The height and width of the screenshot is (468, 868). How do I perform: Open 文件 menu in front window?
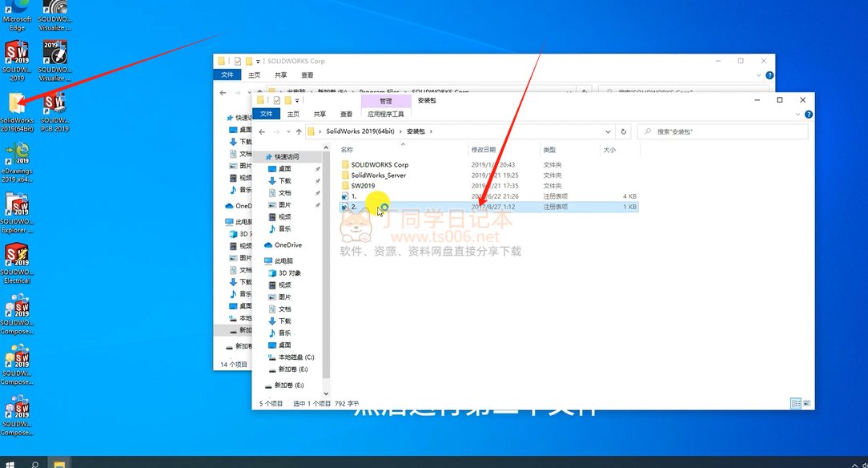click(x=267, y=114)
